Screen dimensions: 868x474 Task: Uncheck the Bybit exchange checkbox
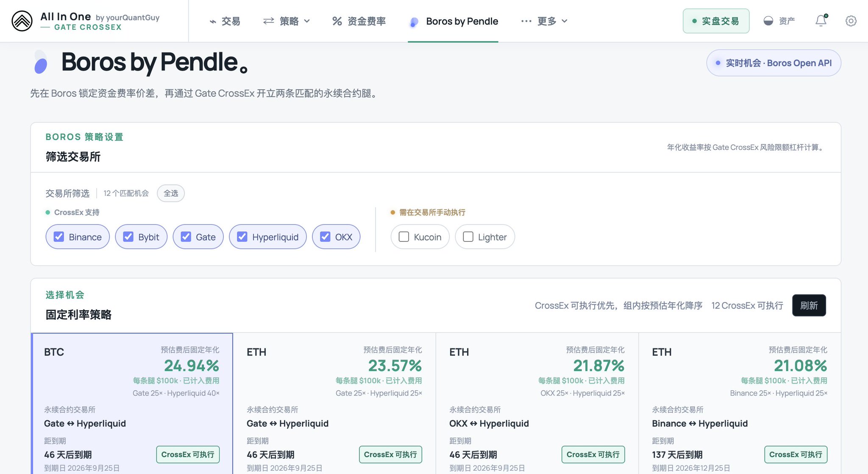tap(128, 237)
